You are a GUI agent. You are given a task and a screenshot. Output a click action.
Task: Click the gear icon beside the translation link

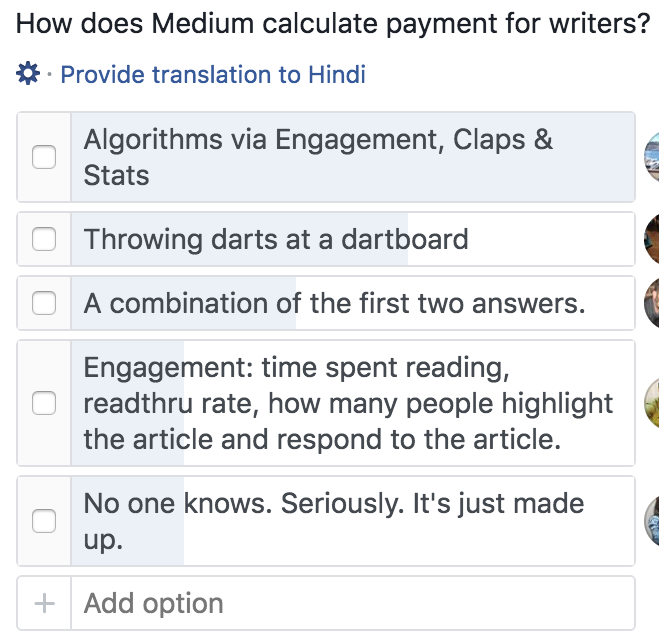pyautogui.click(x=28, y=73)
